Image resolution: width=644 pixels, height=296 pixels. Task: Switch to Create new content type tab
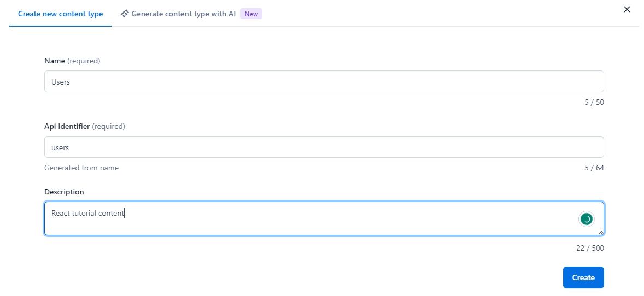pyautogui.click(x=60, y=14)
